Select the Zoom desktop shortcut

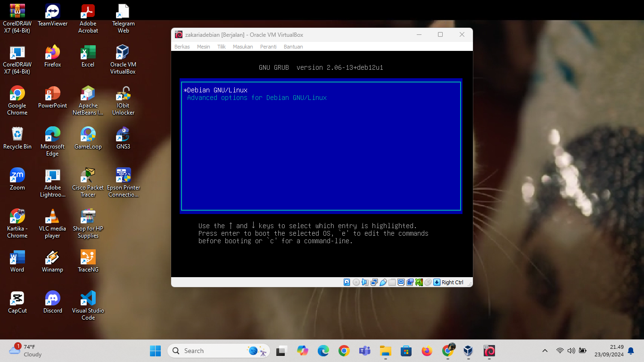click(17, 180)
